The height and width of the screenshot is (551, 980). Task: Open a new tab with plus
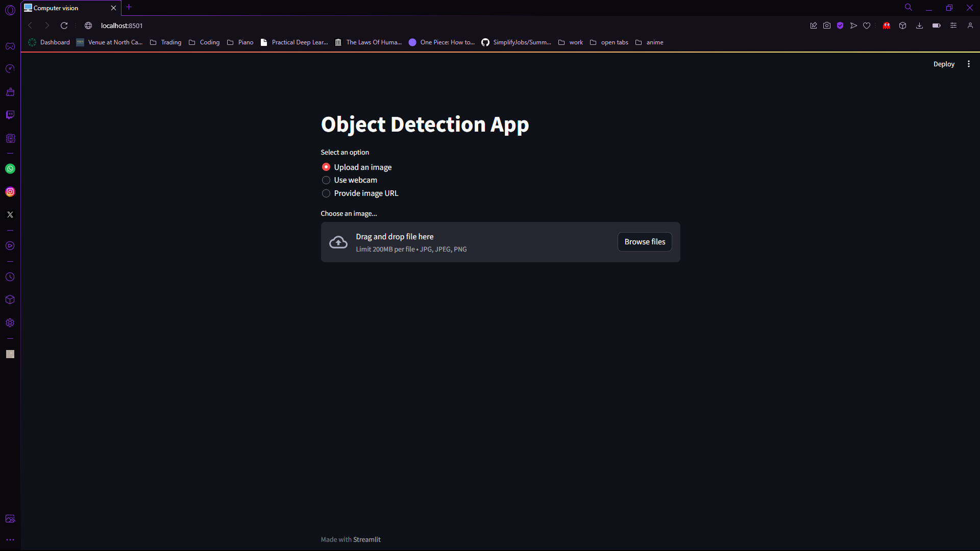tap(129, 7)
